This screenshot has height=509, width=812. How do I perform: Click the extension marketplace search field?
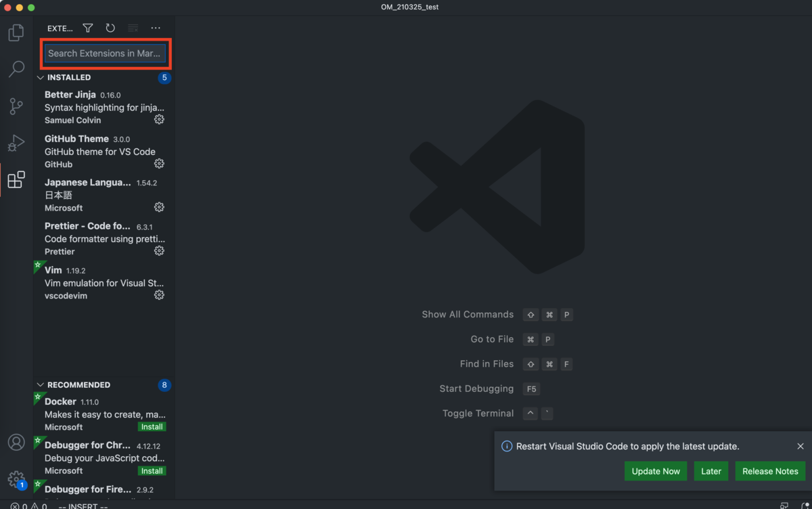[105, 53]
